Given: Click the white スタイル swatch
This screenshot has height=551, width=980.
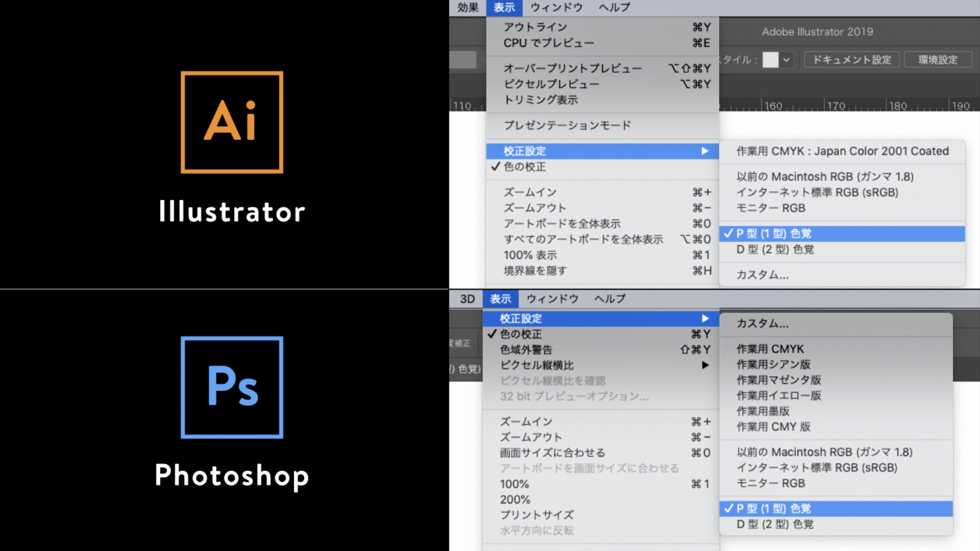Looking at the screenshot, I should point(770,60).
